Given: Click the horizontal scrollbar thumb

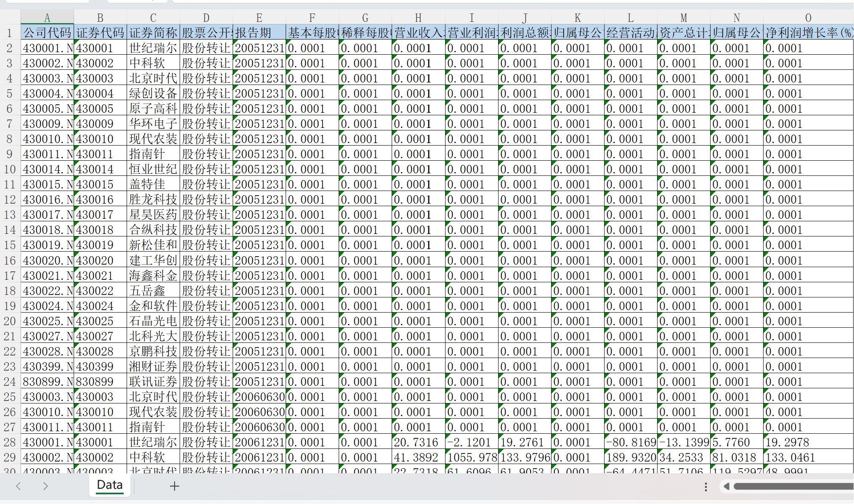Looking at the screenshot, I should [793, 487].
